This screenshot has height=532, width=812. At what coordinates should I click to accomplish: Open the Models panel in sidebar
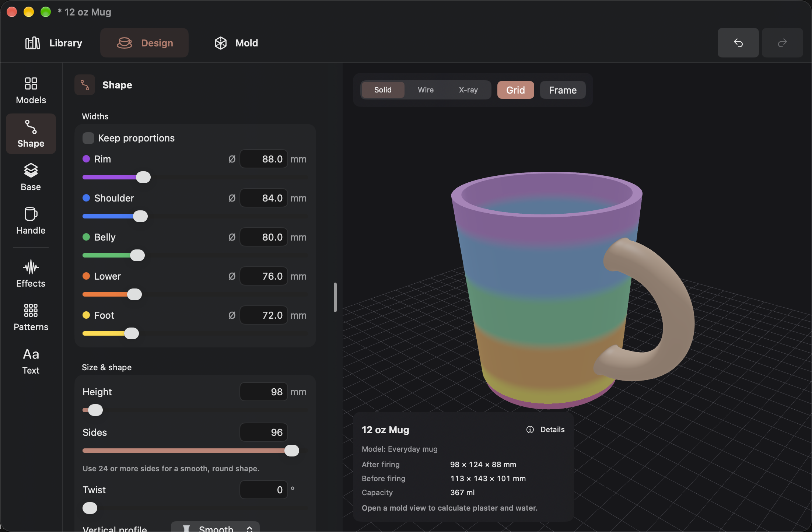pyautogui.click(x=31, y=91)
